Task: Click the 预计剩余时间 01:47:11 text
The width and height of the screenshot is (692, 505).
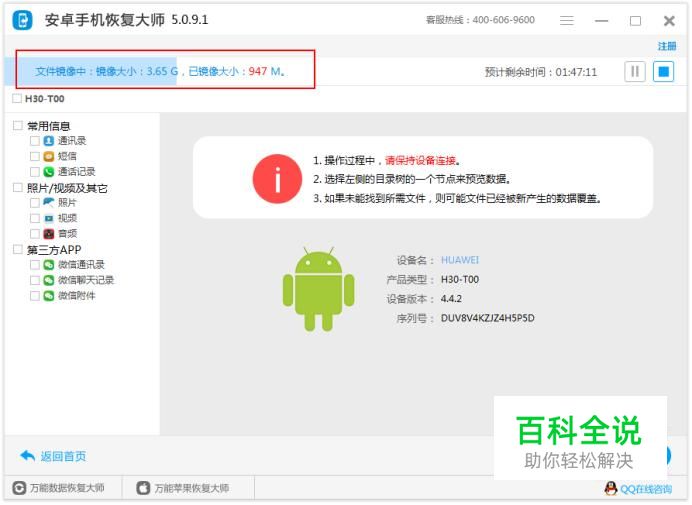Action: 541,72
